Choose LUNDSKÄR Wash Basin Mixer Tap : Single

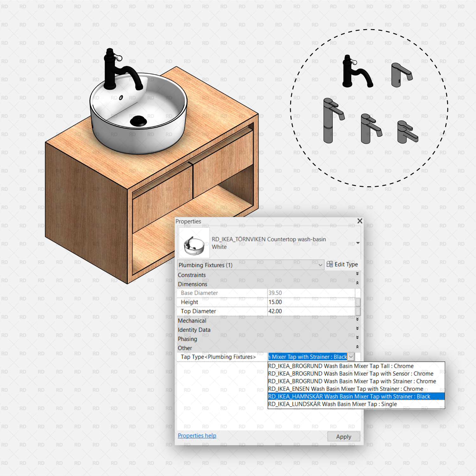pyautogui.click(x=332, y=404)
